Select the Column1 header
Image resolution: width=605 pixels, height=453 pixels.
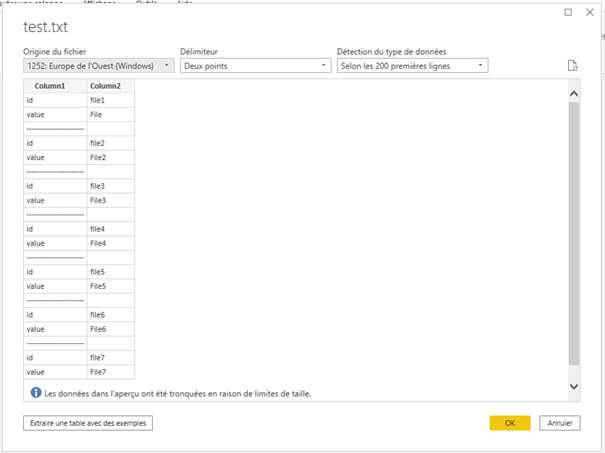point(55,86)
